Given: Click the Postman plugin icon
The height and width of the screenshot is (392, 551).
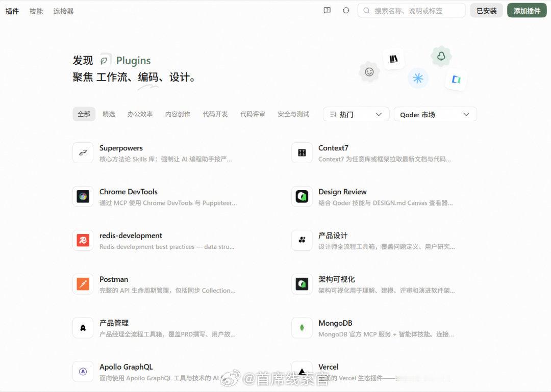Looking at the screenshot, I should click(x=83, y=284).
